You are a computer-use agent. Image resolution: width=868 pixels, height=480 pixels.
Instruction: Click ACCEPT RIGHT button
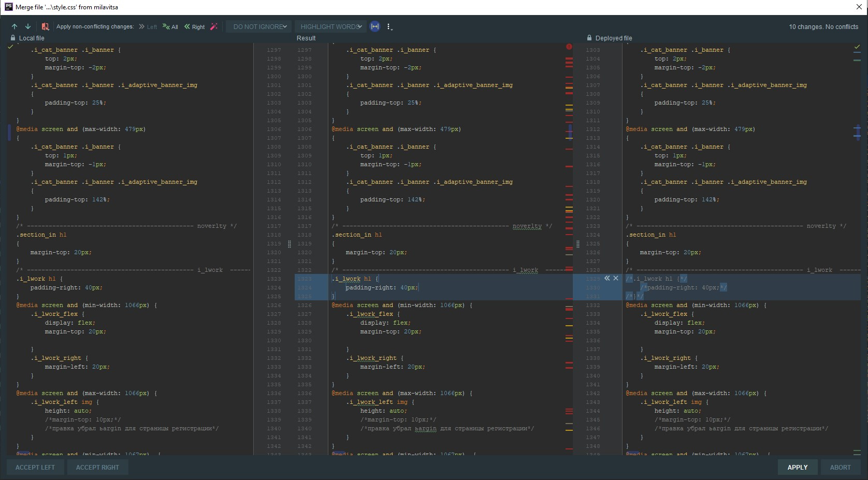97,467
